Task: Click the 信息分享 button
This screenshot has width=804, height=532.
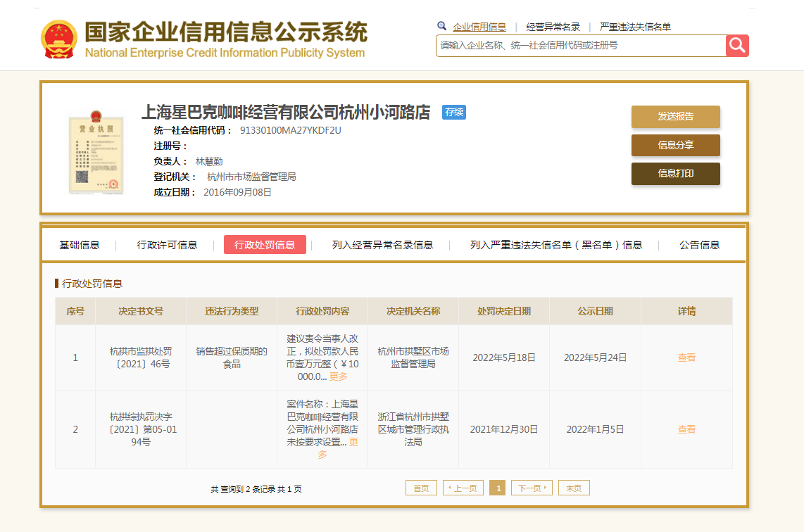Action: [676, 145]
